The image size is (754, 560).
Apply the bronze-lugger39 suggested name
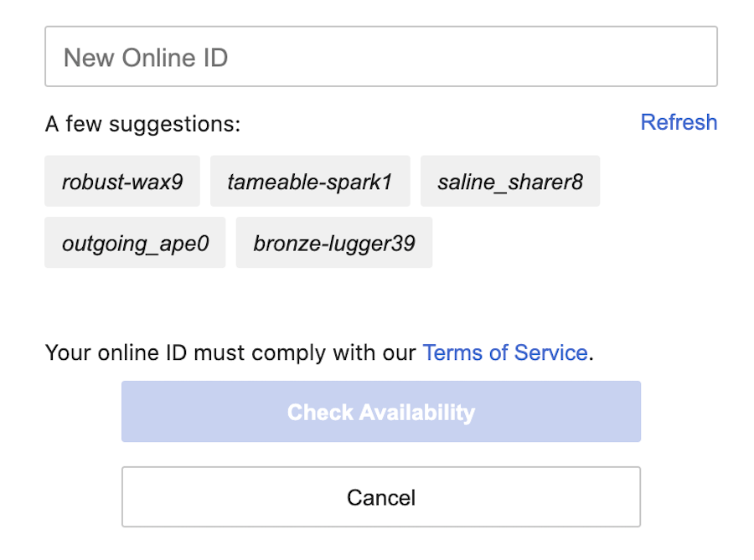(334, 243)
